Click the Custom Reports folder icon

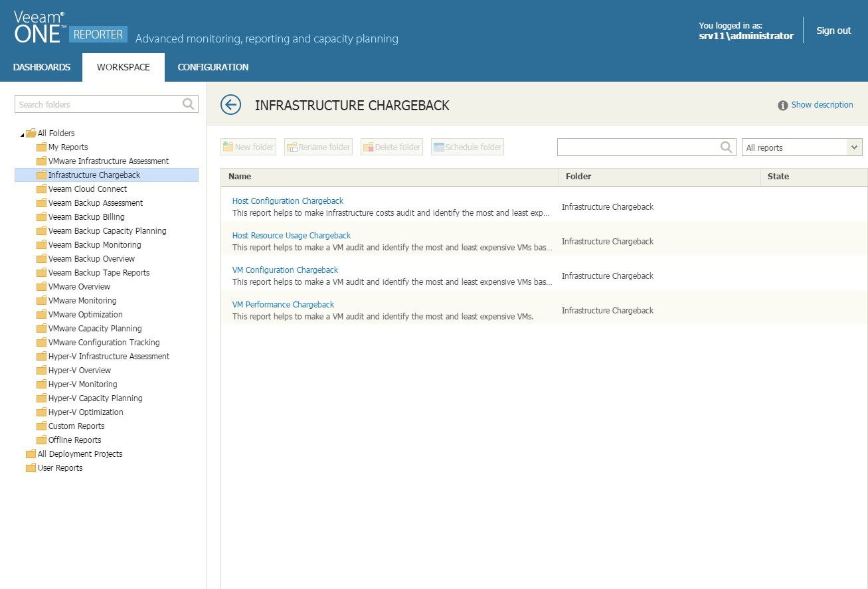(x=41, y=426)
